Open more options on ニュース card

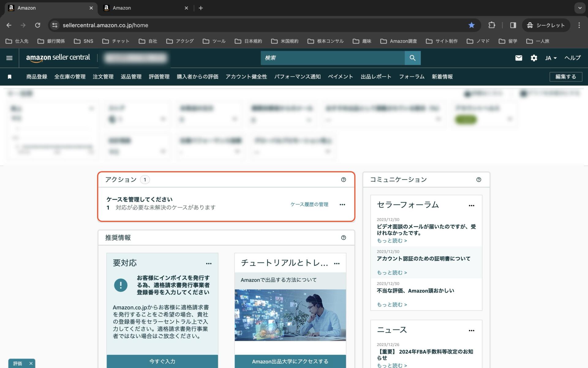coord(472,331)
